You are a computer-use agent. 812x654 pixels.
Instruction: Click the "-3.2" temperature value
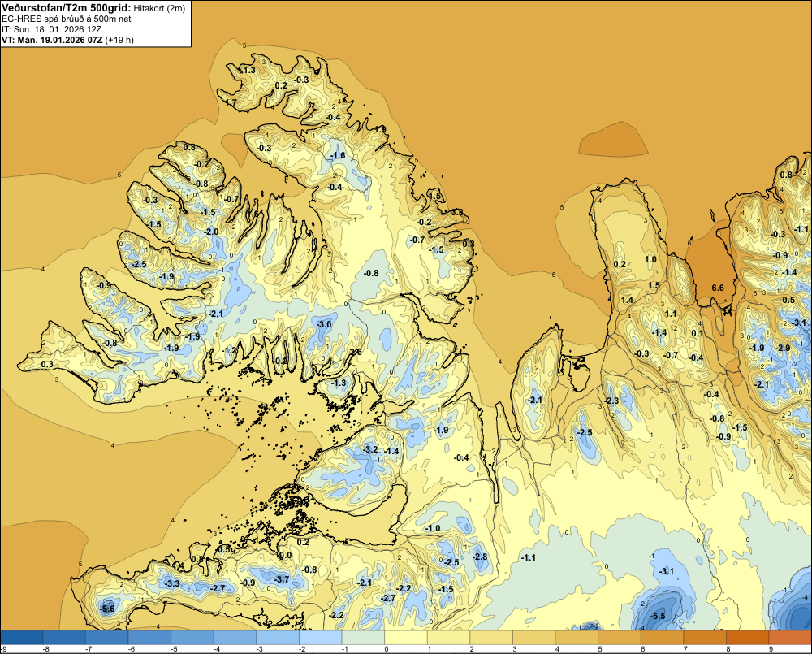(369, 449)
